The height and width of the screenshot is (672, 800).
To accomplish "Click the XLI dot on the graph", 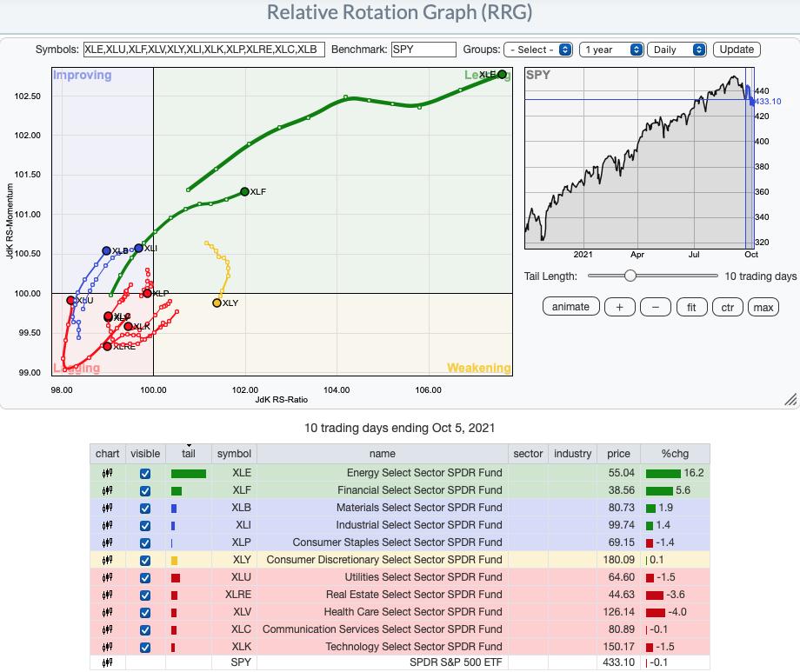I will pyautogui.click(x=138, y=248).
